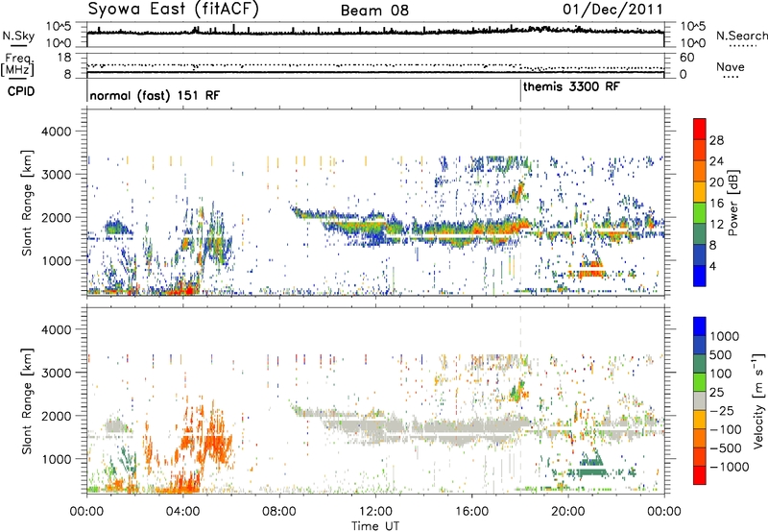Click the "04:00" time tick label
This screenshot has height=532, width=768.
click(183, 512)
